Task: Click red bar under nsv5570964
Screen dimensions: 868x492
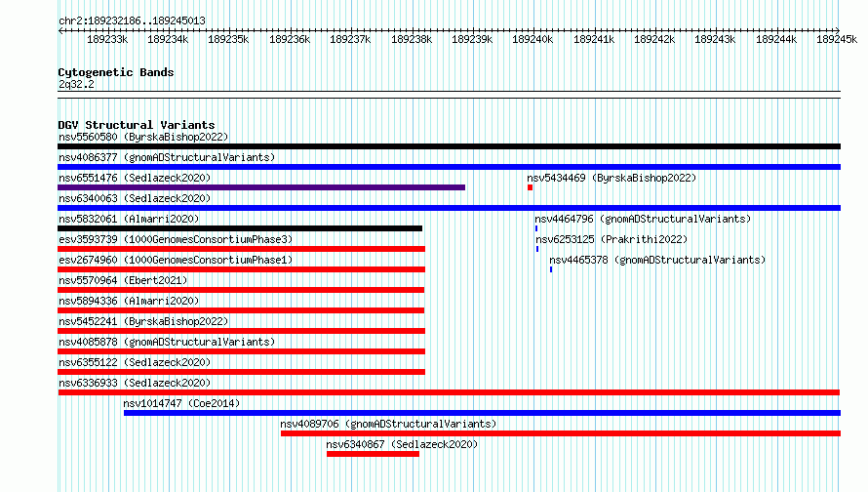Action: (241, 290)
